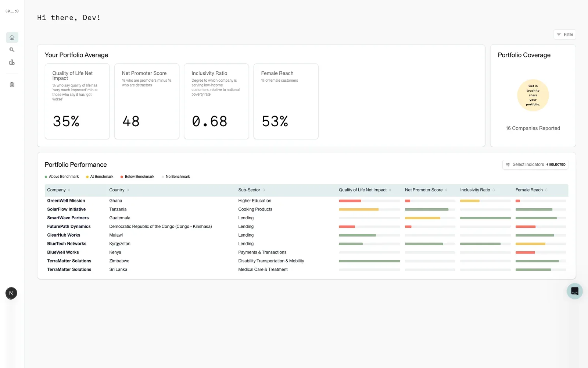Open SmartWave Partners company row
This screenshot has height=368, width=588.
(306, 218)
